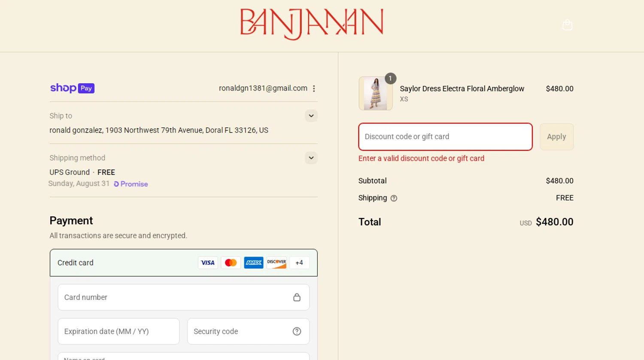This screenshot has height=360, width=644.
Task: Click the shipping address text for ronald gonzalez
Action: (159, 130)
